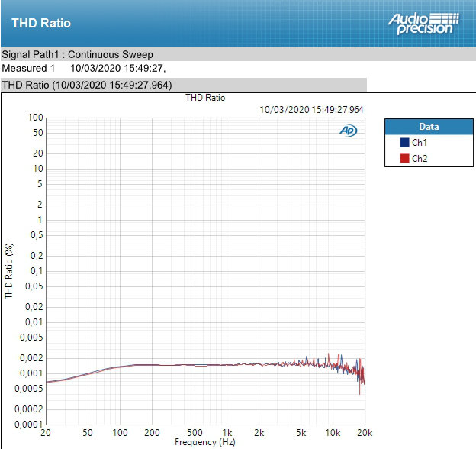Click the 20k tick on frequency axis
The width and height of the screenshot is (476, 449).
pyautogui.click(x=365, y=433)
